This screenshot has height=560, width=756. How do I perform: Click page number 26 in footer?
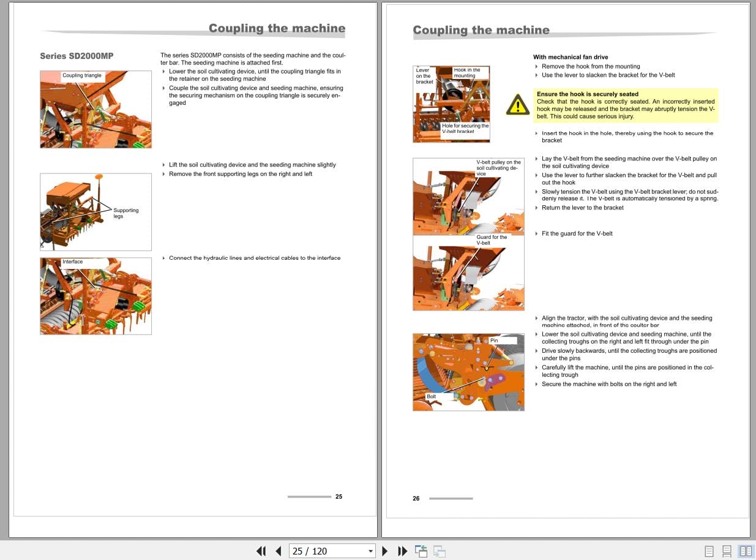(x=416, y=498)
